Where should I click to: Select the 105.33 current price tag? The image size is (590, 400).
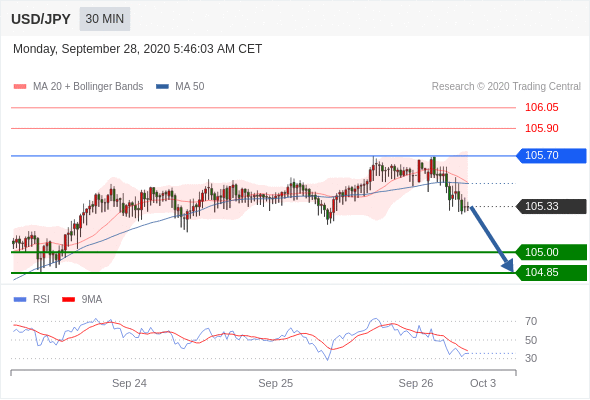(551, 207)
